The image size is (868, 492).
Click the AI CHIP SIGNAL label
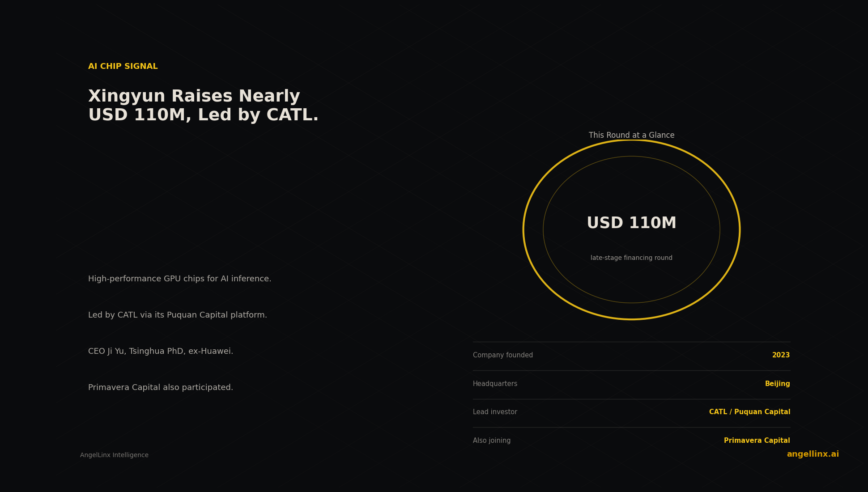(x=123, y=67)
